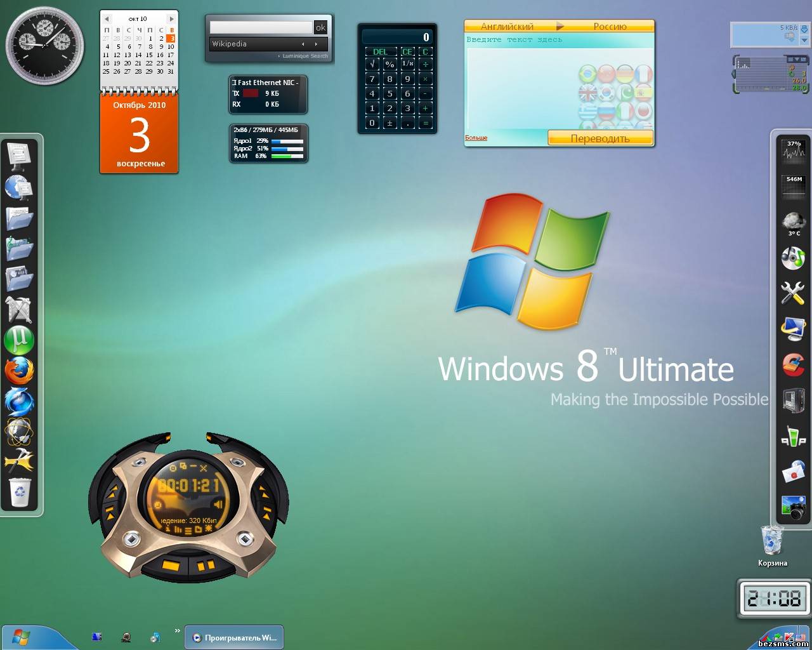Screen dimensions: 812x650
Task: Click the Переводить translate button
Action: [600, 138]
